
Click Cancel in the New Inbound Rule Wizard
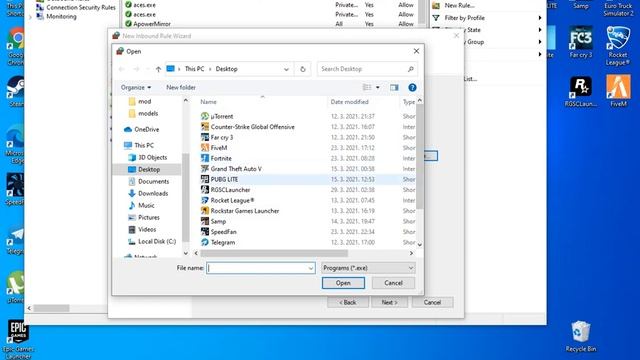[x=432, y=302]
